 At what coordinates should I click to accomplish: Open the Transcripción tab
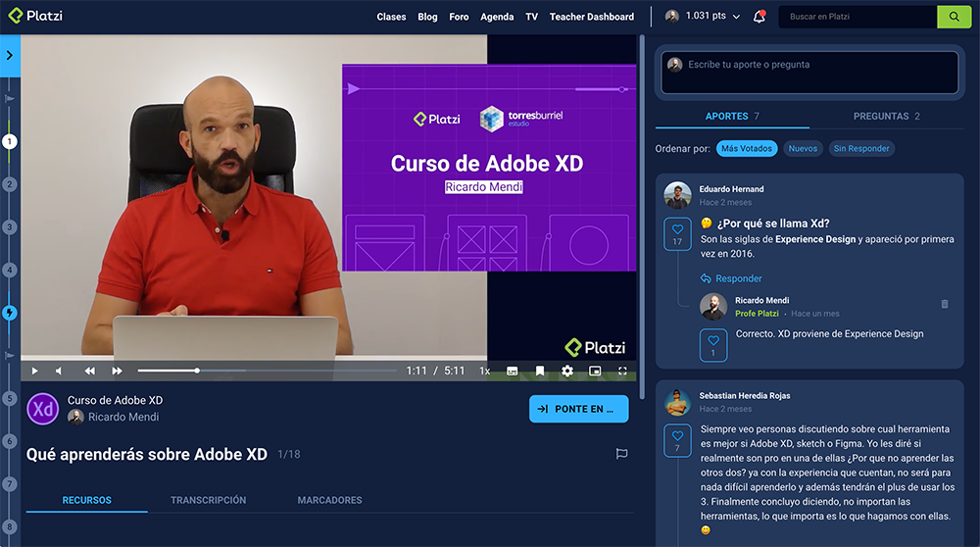208,500
